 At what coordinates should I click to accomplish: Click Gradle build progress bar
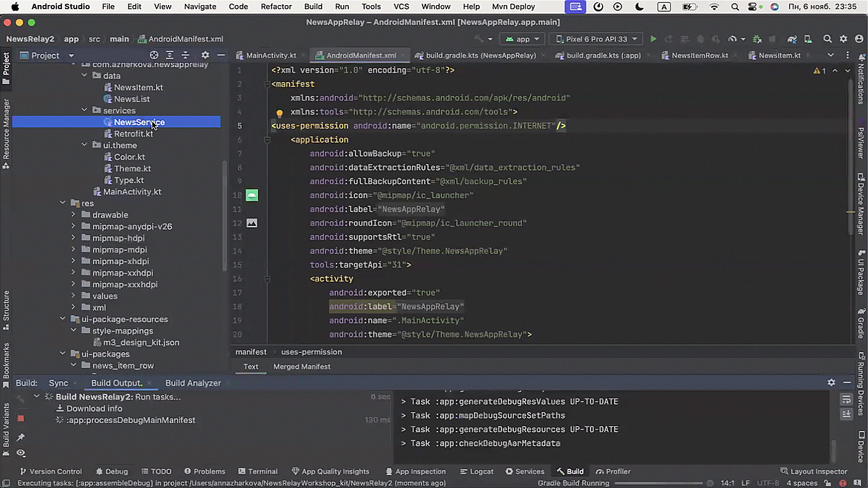(x=658, y=483)
